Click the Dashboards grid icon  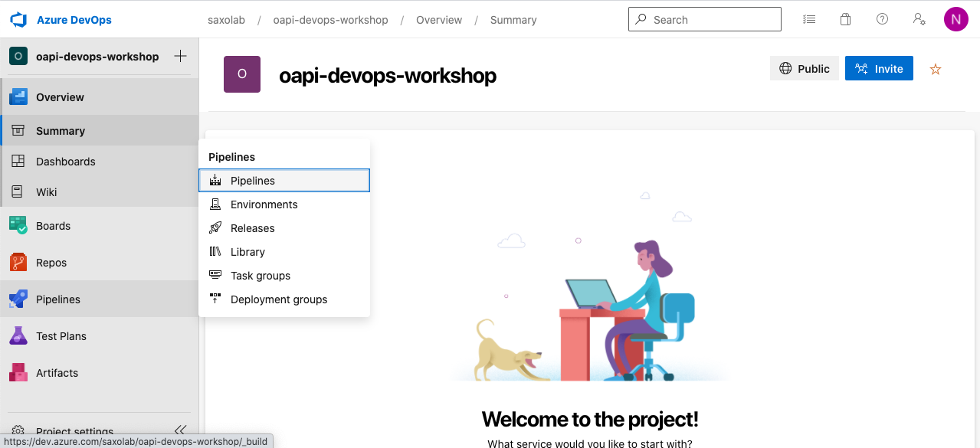(x=18, y=161)
